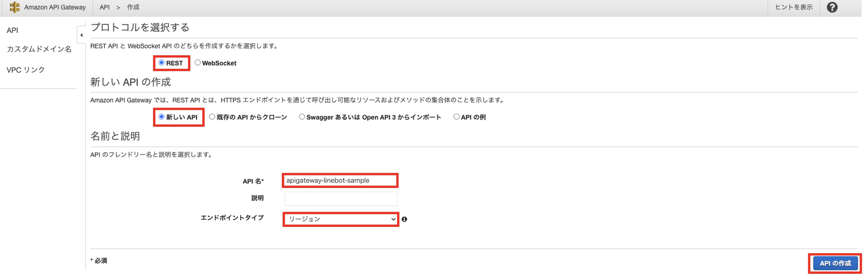Viewport: 868px width, 279px height.
Task: Click the API 名 input field
Action: [340, 180]
